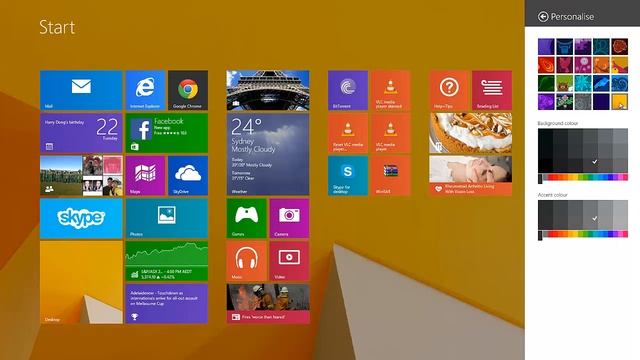
Task: Open the Sport tile with trophy icon
Action: tap(167, 304)
